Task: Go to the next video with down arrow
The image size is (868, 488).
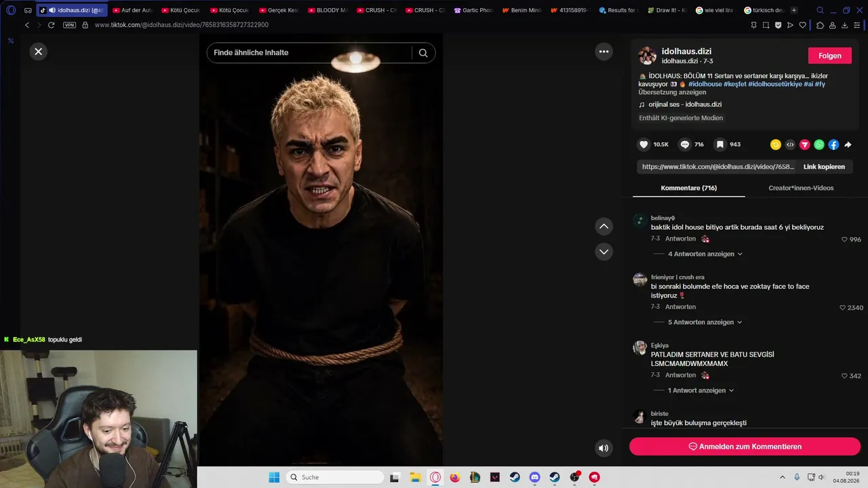Action: (604, 251)
